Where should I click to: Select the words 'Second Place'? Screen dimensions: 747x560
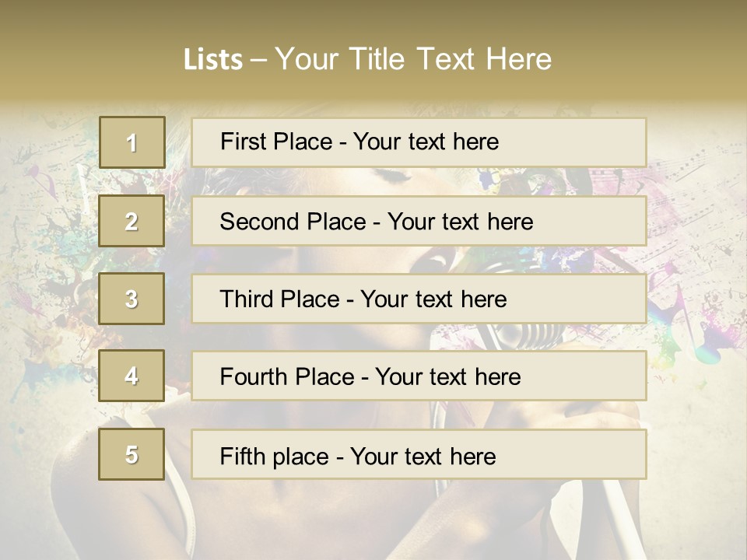tap(293, 222)
